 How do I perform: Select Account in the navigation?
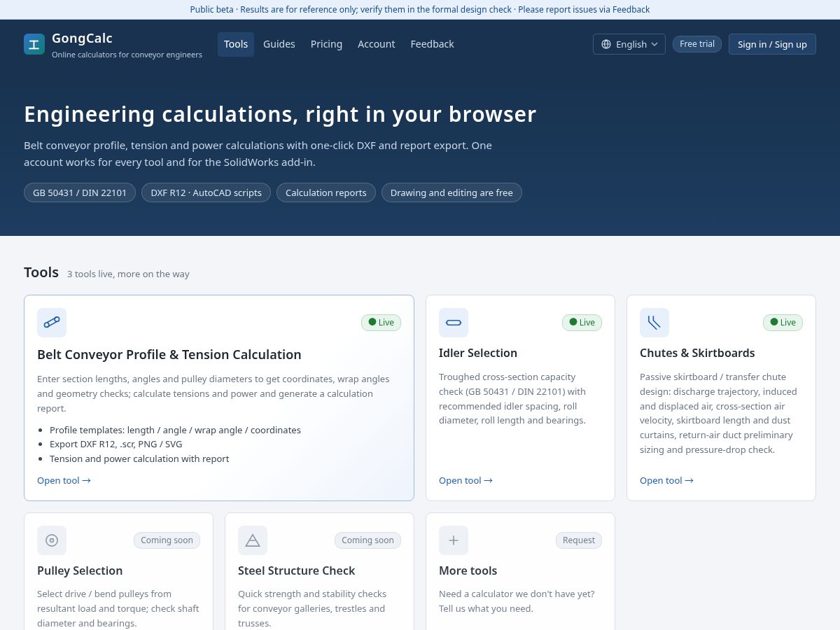pyautogui.click(x=377, y=44)
